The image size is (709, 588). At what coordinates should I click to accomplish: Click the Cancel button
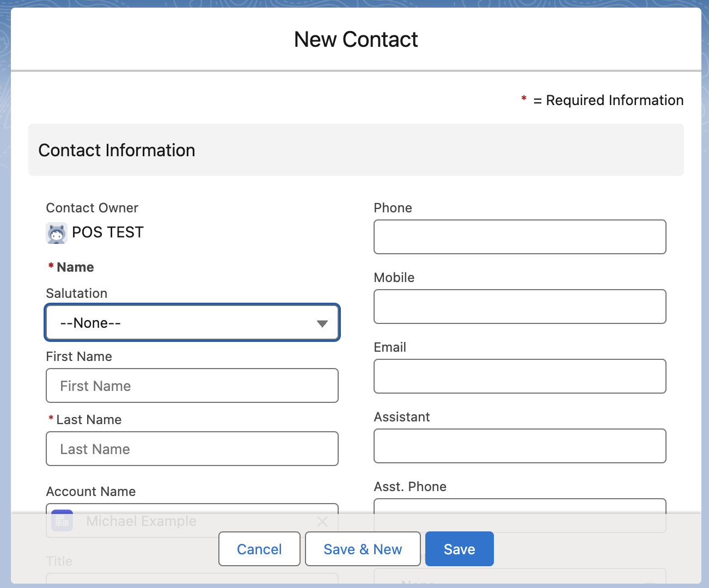[x=259, y=549]
